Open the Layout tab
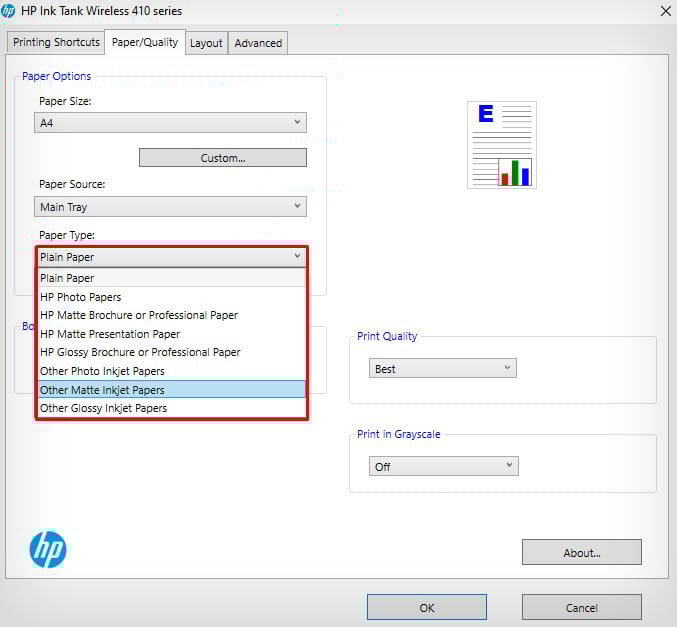This screenshot has height=627, width=677. click(x=206, y=43)
